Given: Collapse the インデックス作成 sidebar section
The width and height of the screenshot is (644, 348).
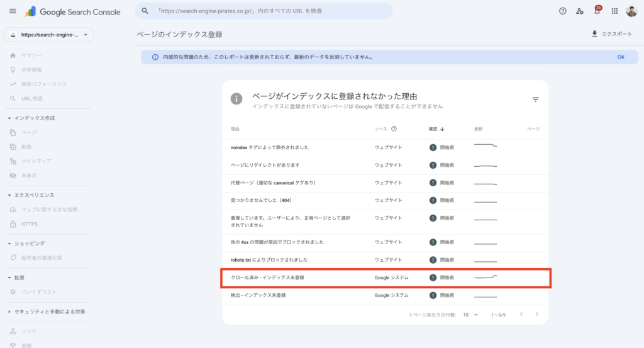Looking at the screenshot, I should coord(9,118).
